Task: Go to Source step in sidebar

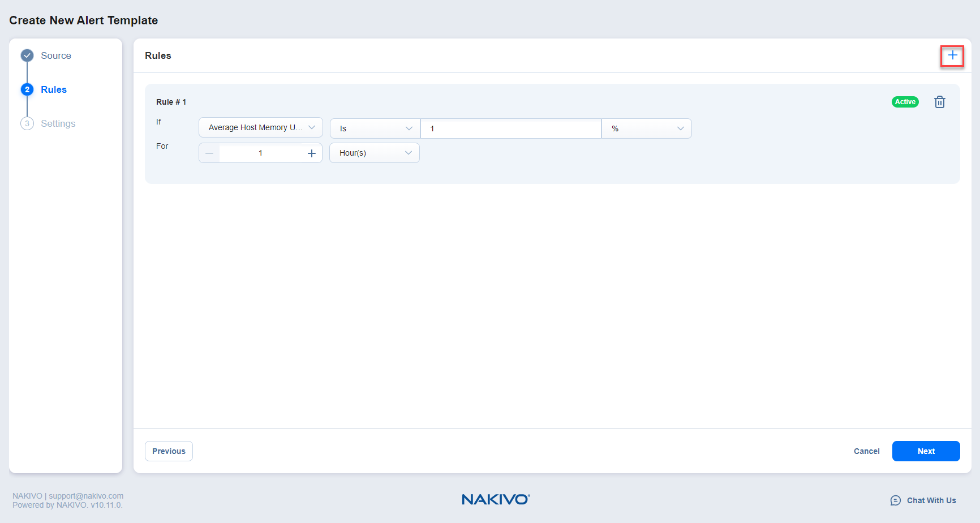Action: tap(56, 55)
